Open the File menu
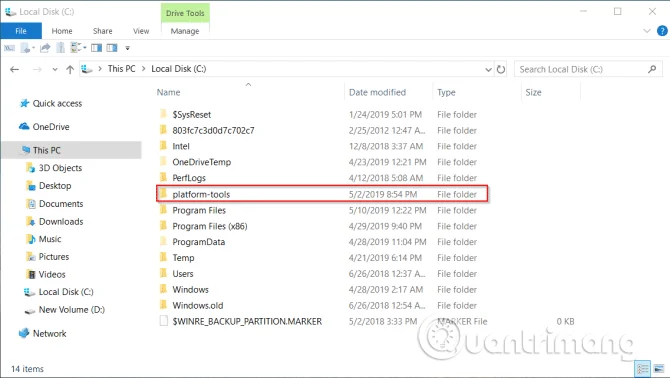The width and height of the screenshot is (670, 378). pos(21,31)
